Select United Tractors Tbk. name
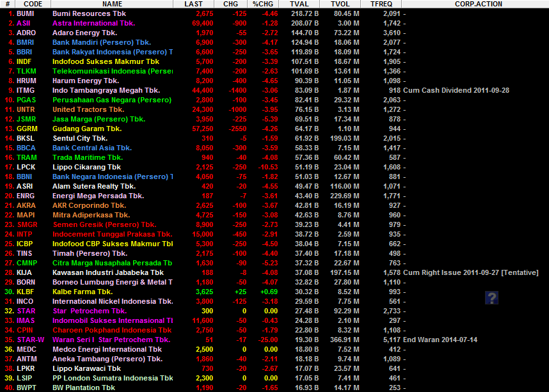The height and width of the screenshot is (392, 549). 88,109
